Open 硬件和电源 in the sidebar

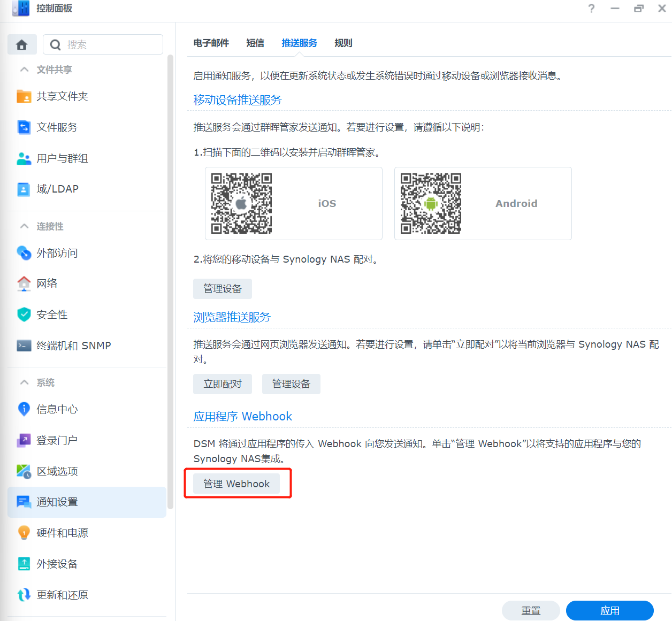[87, 533]
